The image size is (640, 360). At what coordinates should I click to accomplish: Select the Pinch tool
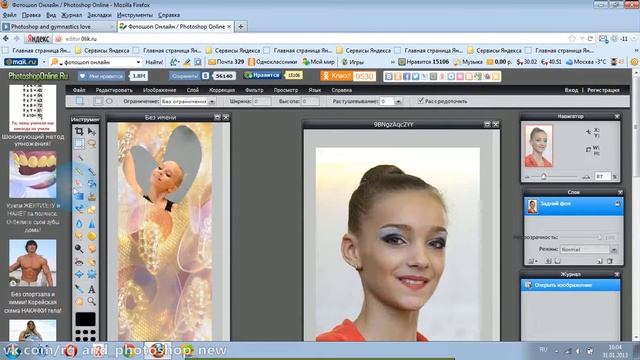(92, 274)
